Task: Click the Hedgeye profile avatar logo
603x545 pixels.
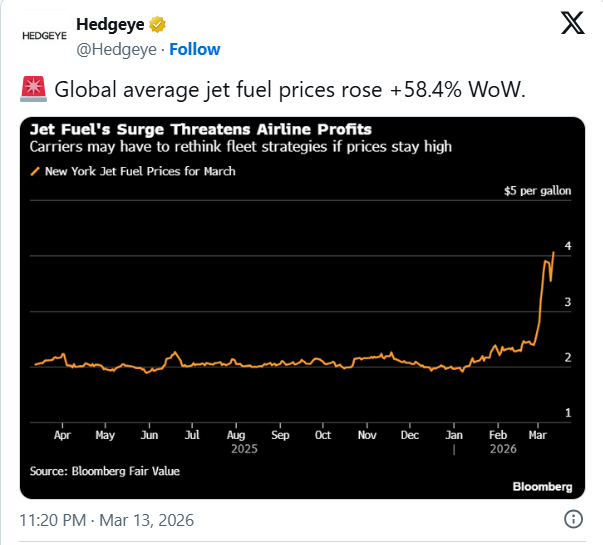Action: pos(42,34)
